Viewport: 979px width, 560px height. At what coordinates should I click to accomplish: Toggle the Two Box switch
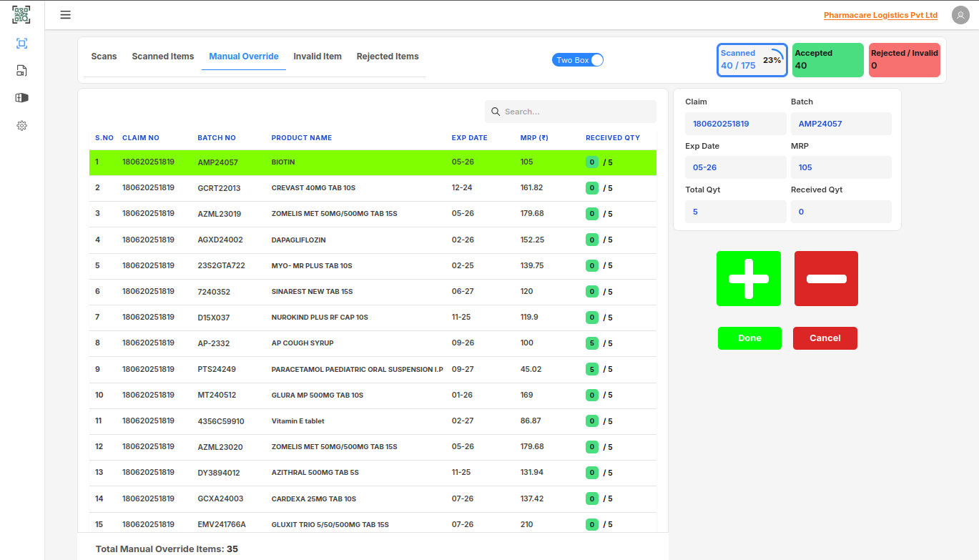point(578,60)
